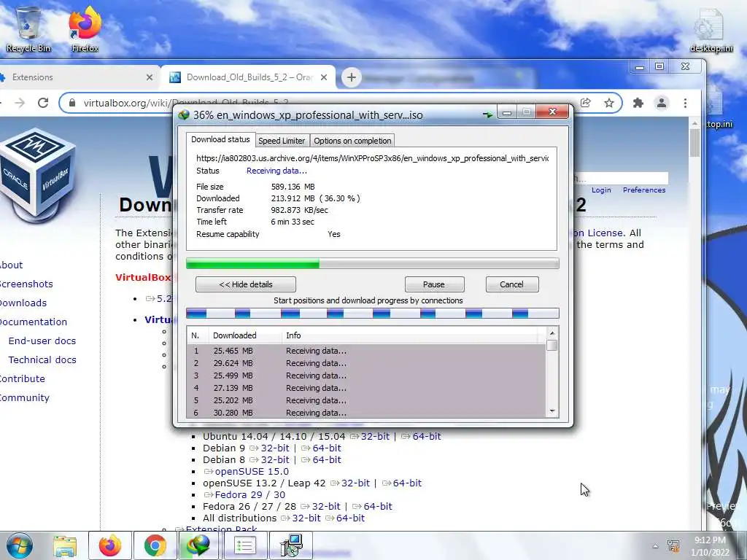Click the network tray icon
Screen dimensions: 747x560
coord(673,545)
